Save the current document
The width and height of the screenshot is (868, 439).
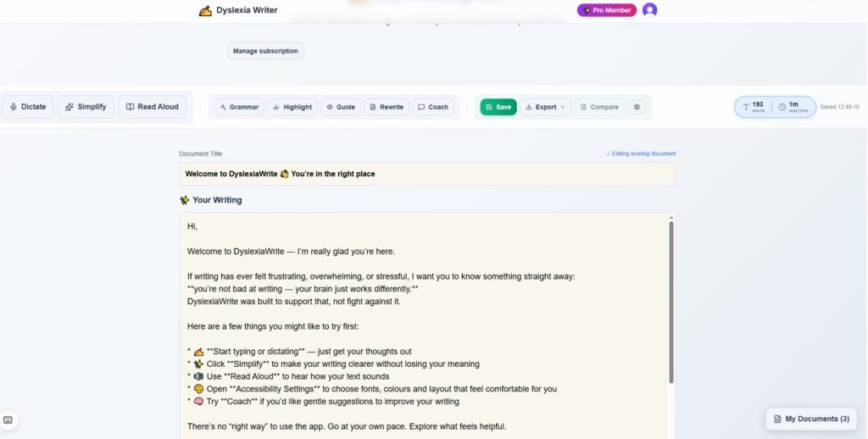click(498, 107)
